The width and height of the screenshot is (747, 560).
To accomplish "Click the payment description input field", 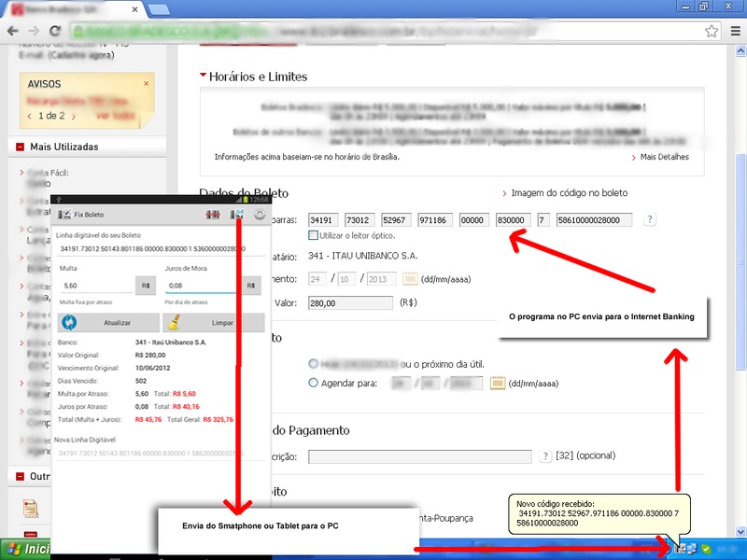I will [x=419, y=456].
